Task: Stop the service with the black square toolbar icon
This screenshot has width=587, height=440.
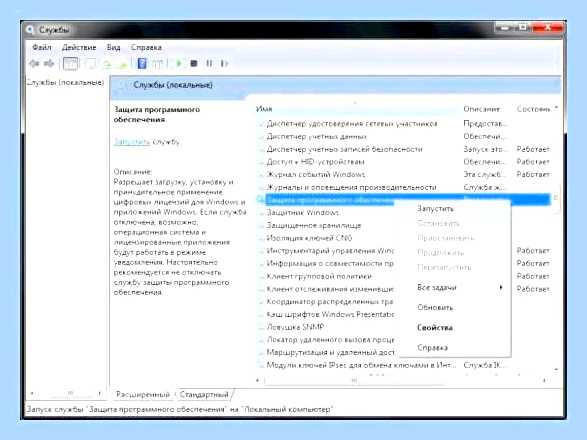Action: (194, 63)
